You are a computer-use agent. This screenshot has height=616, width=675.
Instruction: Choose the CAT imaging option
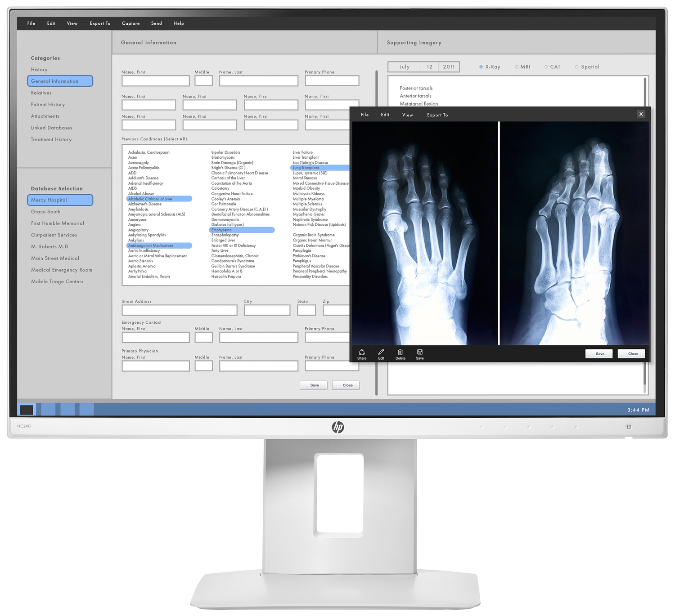click(x=546, y=67)
